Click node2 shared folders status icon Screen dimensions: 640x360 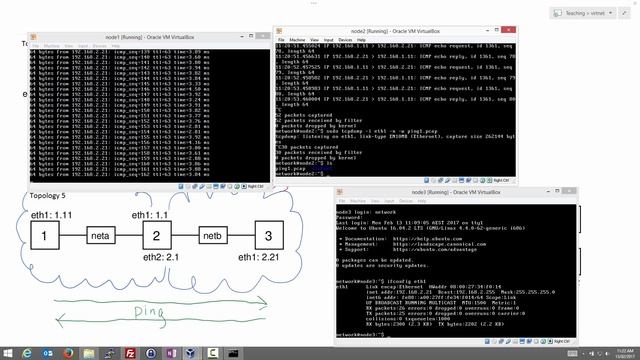(454, 180)
